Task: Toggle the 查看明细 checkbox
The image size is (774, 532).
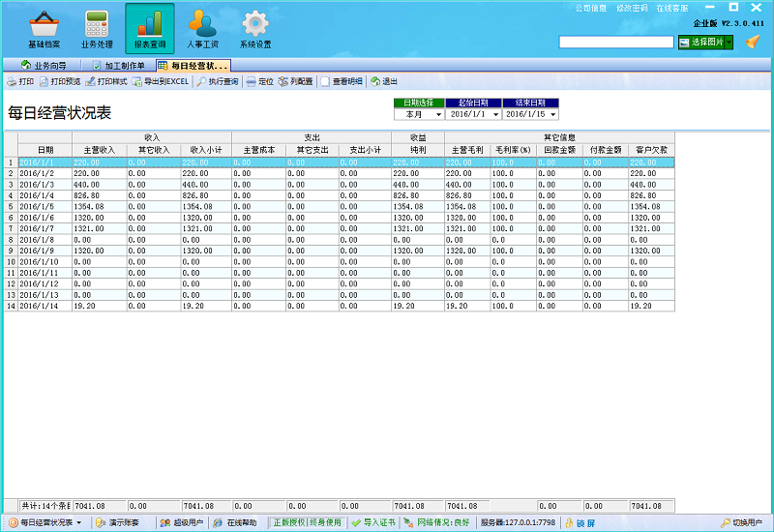Action: tap(326, 82)
